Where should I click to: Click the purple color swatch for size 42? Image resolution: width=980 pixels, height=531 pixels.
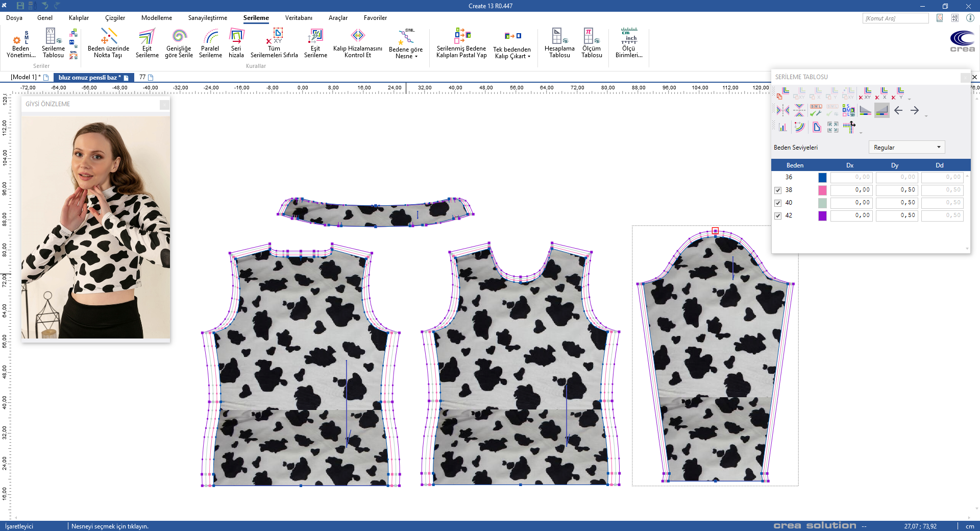pos(822,216)
